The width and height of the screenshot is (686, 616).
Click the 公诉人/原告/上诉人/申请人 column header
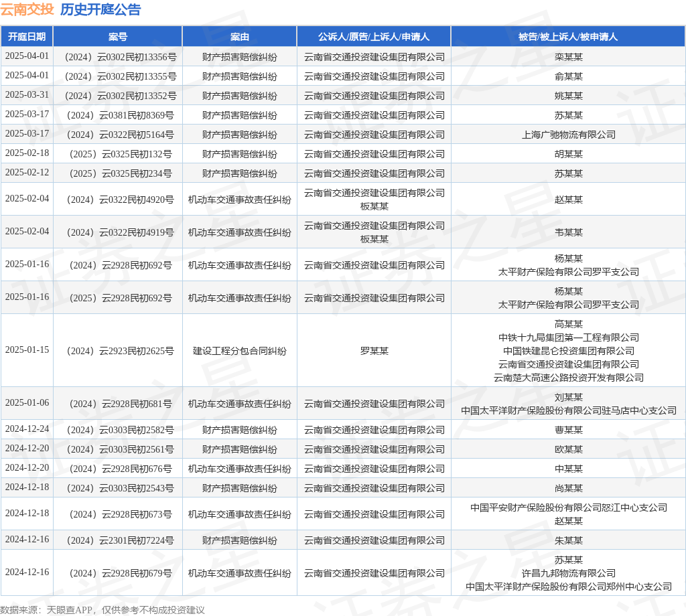[374, 37]
